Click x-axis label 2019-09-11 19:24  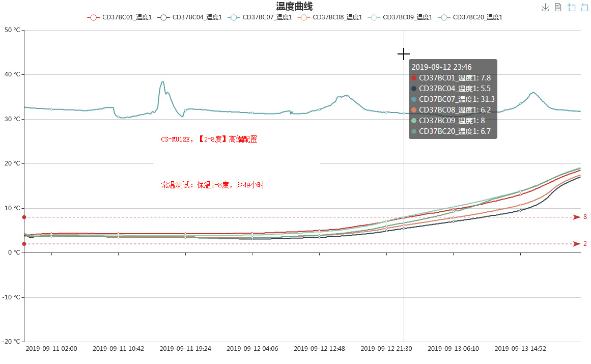tap(185, 349)
